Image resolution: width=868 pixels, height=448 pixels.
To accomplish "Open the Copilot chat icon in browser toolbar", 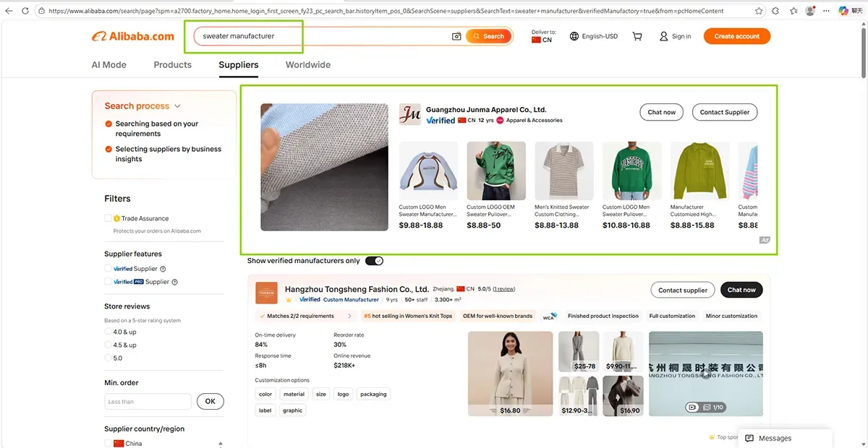I will pos(843,12).
